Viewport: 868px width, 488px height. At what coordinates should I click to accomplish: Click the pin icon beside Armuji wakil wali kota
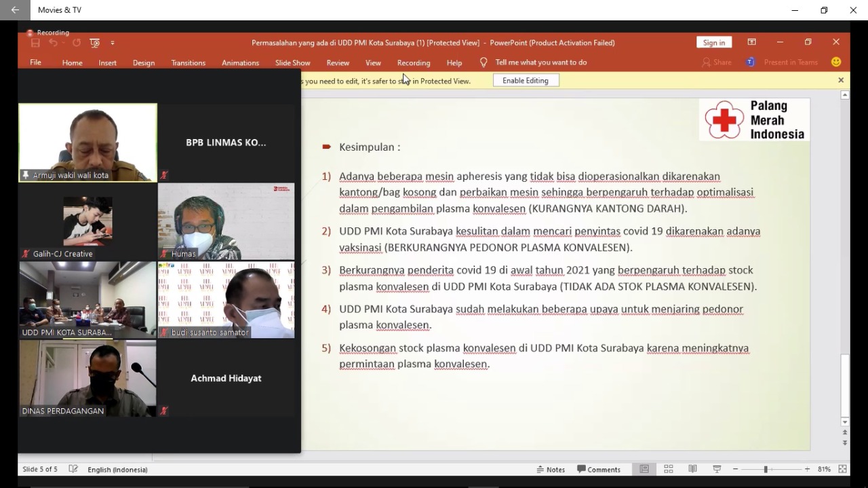click(26, 175)
